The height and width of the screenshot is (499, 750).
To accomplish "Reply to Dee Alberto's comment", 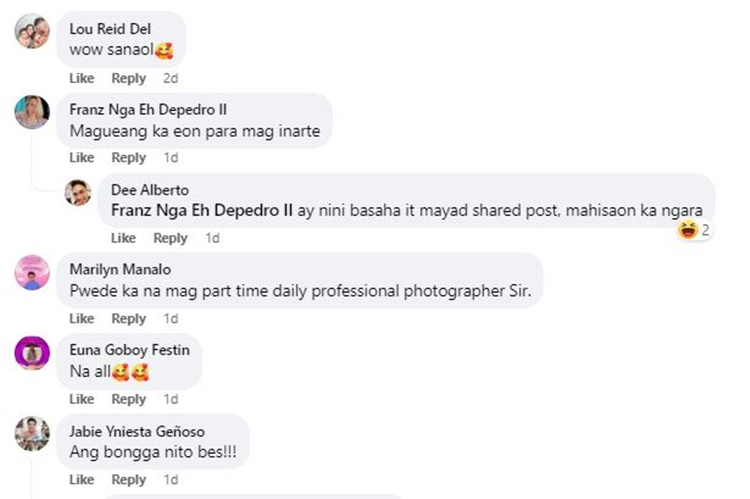I will (x=170, y=238).
